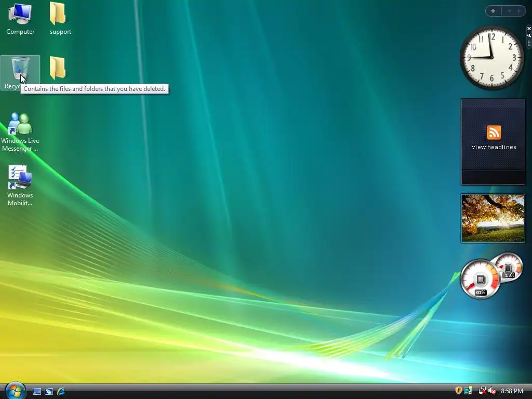The width and height of the screenshot is (532, 399).
Task: Click the muted volume tray icon
Action: tap(492, 391)
